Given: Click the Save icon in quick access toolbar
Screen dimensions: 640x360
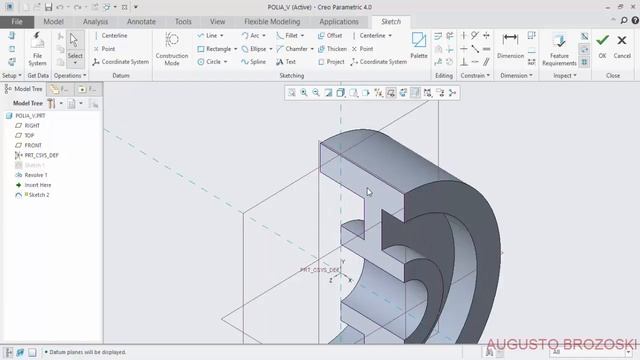Looking at the screenshot, I should 48,7.
